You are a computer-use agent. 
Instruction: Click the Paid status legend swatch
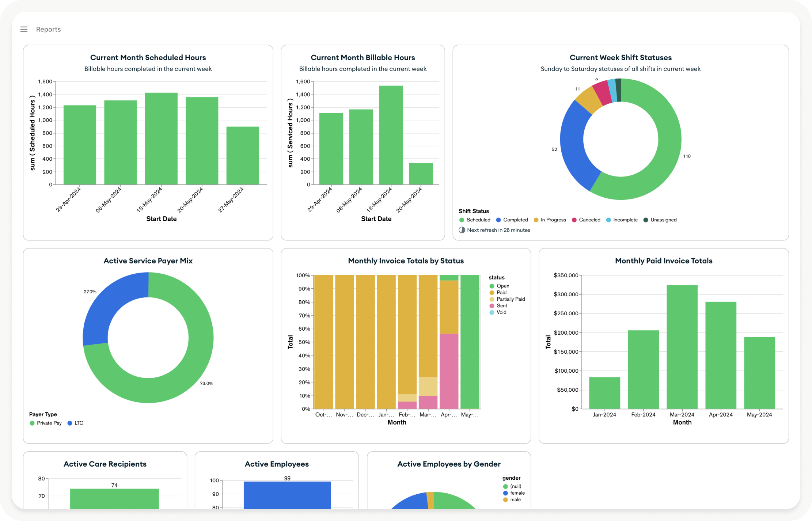click(x=492, y=293)
